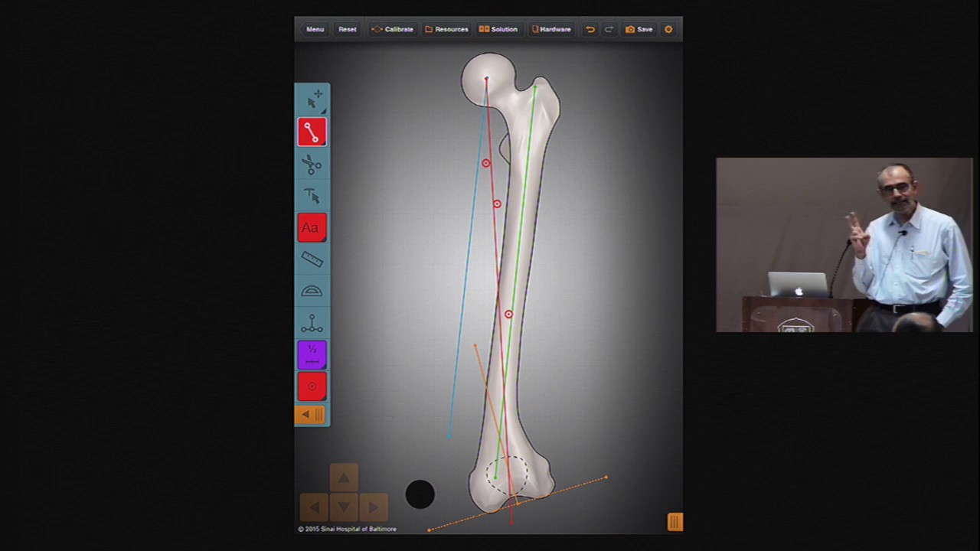Viewport: 980px width, 551px height.
Task: Open the Hardware menu
Action: 551,29
